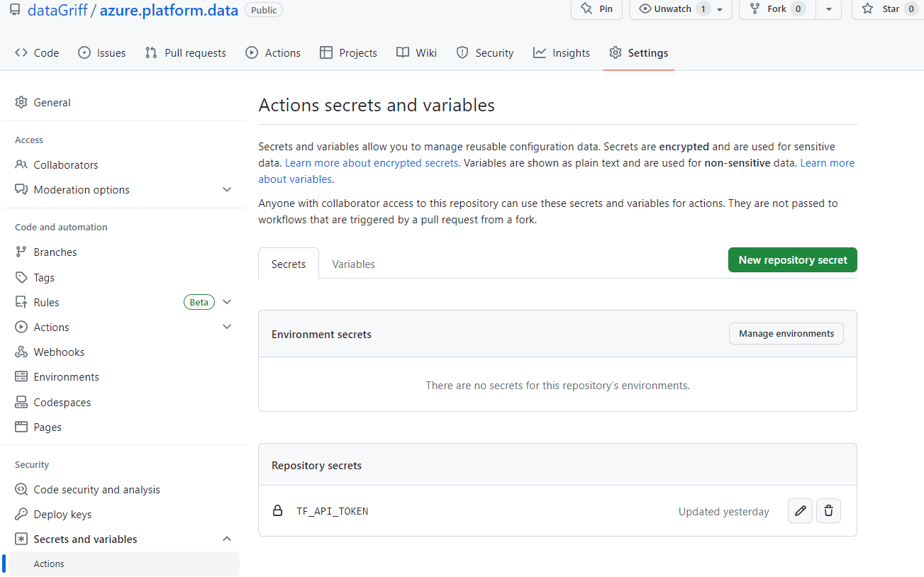Switch to Pull requests tab
Viewport: 924px width, 577px height.
186,52
